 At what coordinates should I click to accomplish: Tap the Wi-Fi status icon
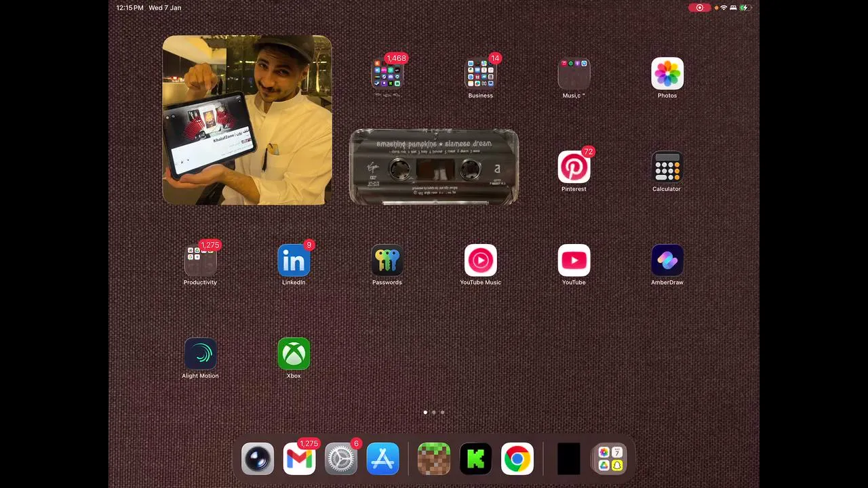[x=724, y=7]
